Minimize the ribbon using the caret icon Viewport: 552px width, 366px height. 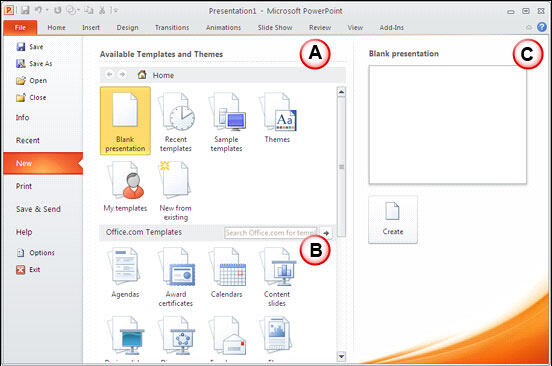pyautogui.click(x=529, y=27)
